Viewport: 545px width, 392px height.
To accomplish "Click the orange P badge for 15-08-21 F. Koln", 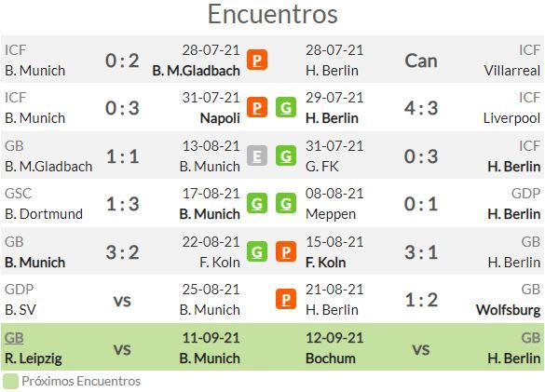I will (286, 251).
